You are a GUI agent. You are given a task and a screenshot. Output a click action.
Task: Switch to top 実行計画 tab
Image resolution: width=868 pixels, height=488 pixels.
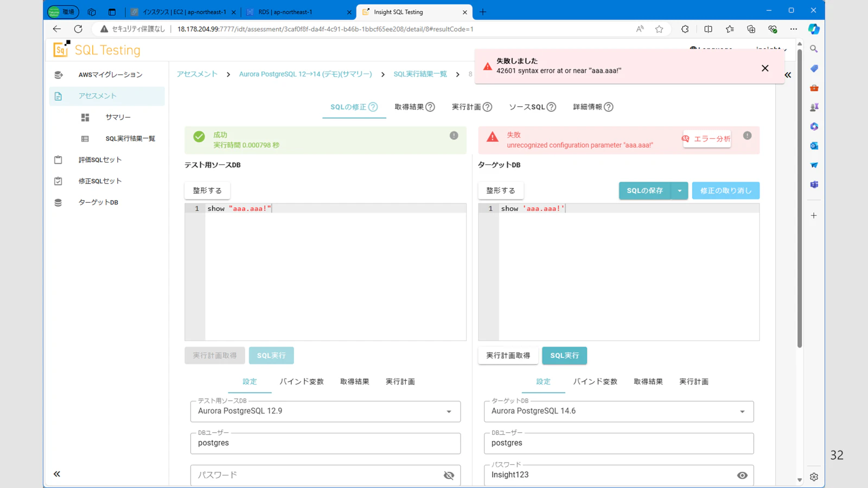[472, 107]
